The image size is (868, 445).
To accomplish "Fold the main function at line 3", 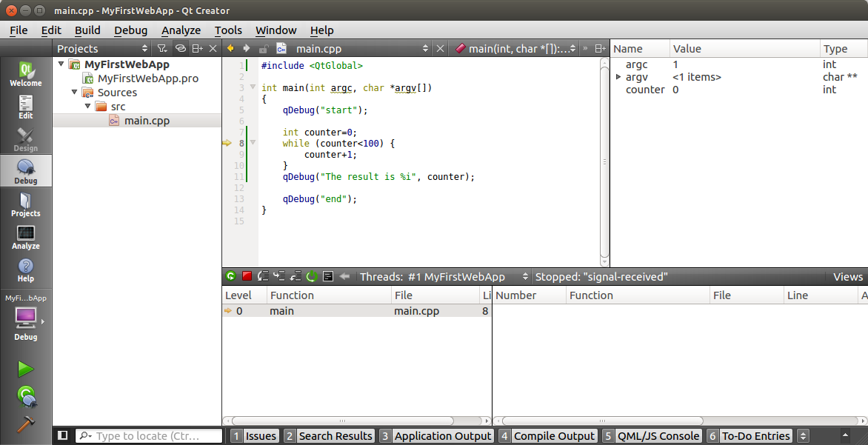I will (253, 87).
